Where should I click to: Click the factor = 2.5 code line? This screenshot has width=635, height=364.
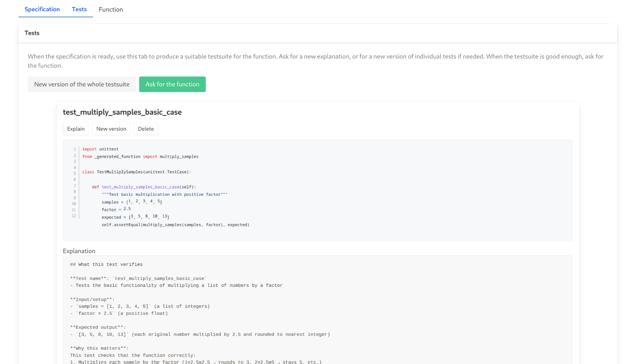click(x=116, y=209)
